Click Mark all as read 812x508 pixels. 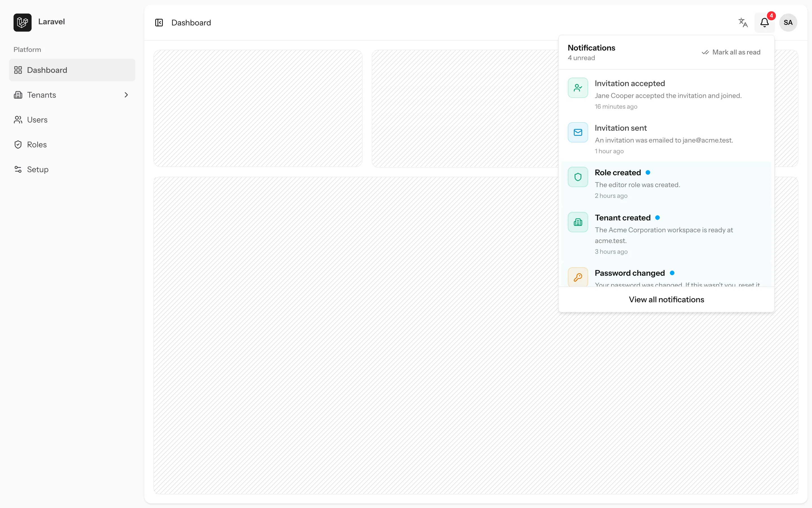pyautogui.click(x=731, y=52)
